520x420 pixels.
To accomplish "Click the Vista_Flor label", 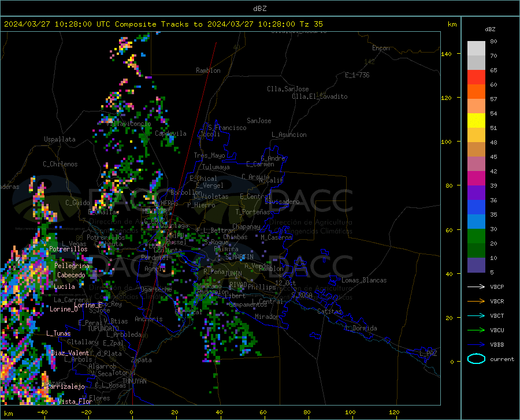I will tap(75, 402).
